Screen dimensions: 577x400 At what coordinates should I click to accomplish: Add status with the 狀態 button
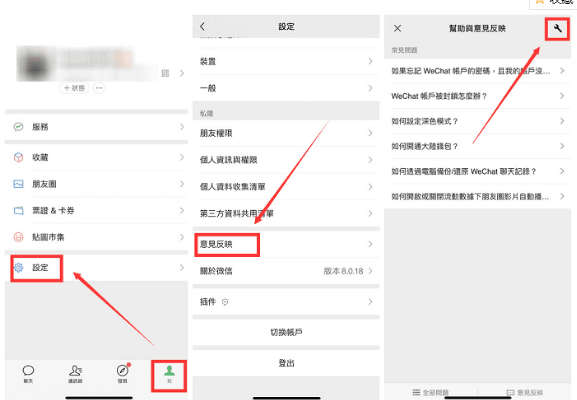(74, 88)
